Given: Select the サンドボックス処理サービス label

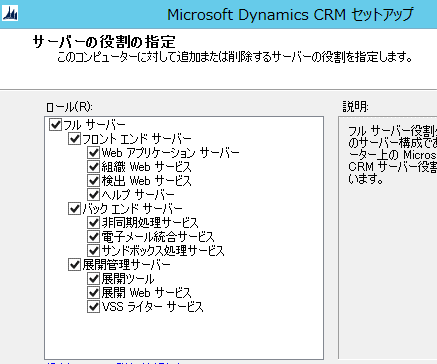Looking at the screenshot, I should (163, 251).
